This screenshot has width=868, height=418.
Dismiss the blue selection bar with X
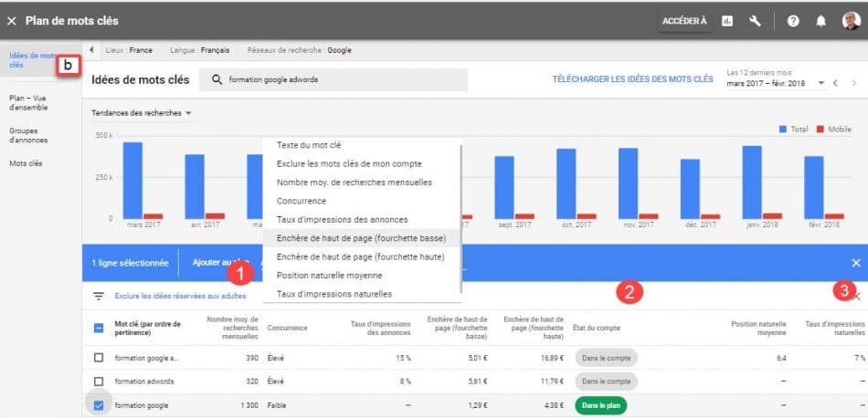pos(856,263)
